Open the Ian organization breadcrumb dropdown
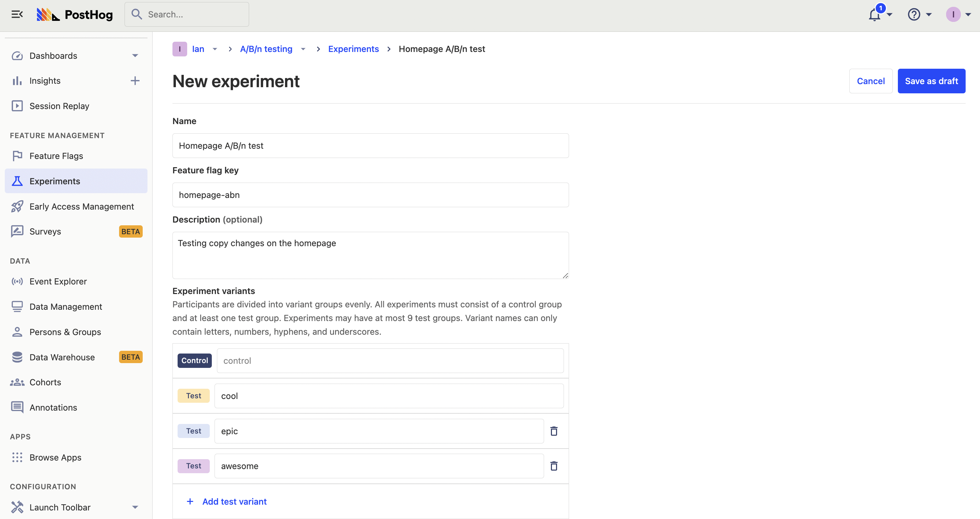Image resolution: width=980 pixels, height=519 pixels. coord(215,49)
